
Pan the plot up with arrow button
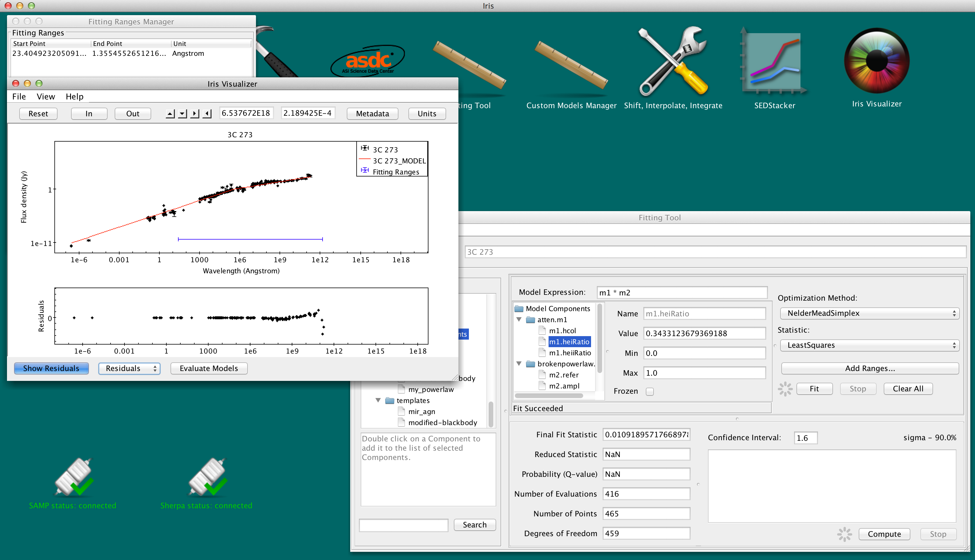(x=170, y=113)
